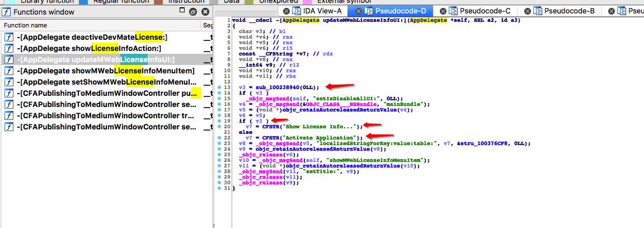Close the Pseudocode-D tab
Screen dimensions: 644x228
(356, 11)
